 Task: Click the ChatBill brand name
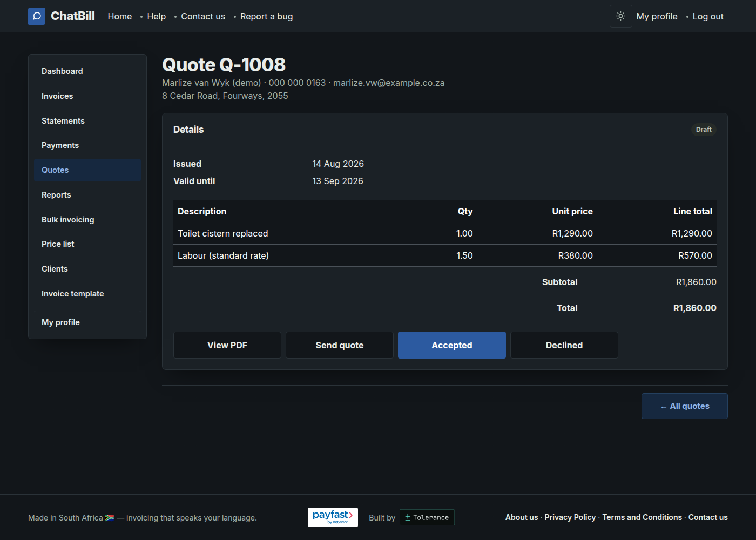coord(73,16)
